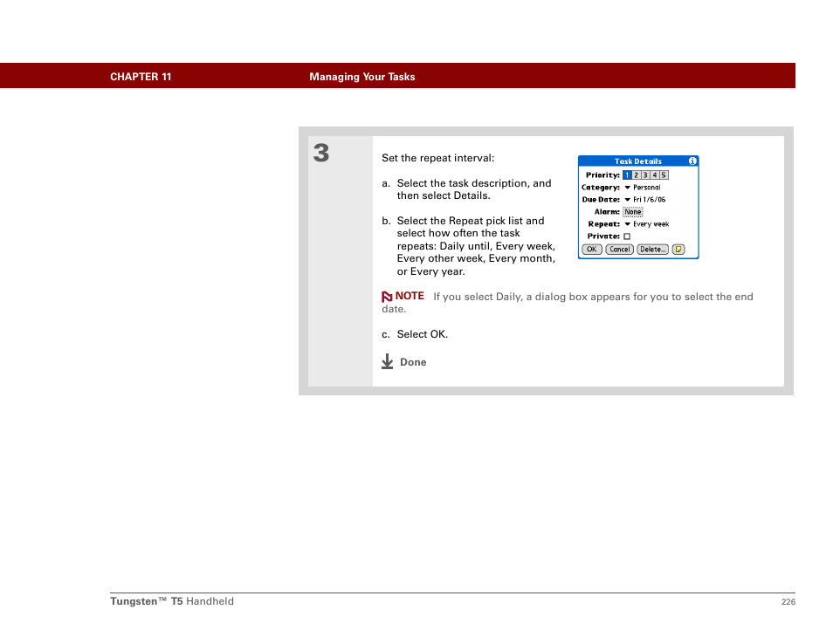This screenshot has width=833, height=644.
Task: Click the 'Tungsten T5 Handheld' footer text
Action: (x=172, y=601)
